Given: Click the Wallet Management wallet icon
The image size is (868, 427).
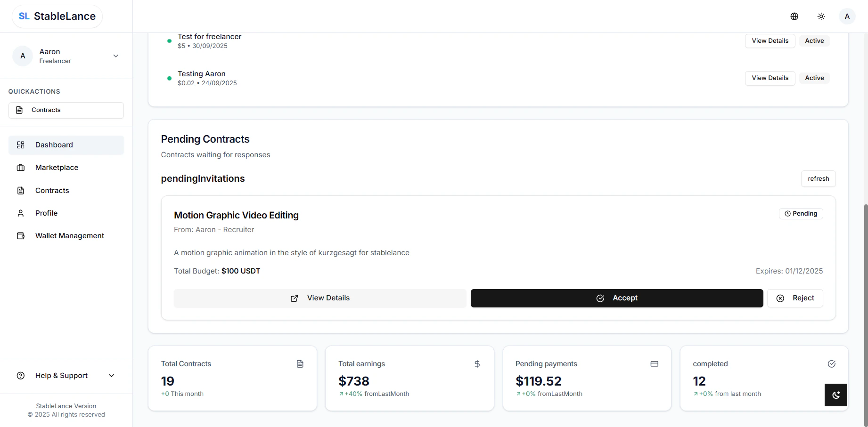Looking at the screenshot, I should pos(20,235).
